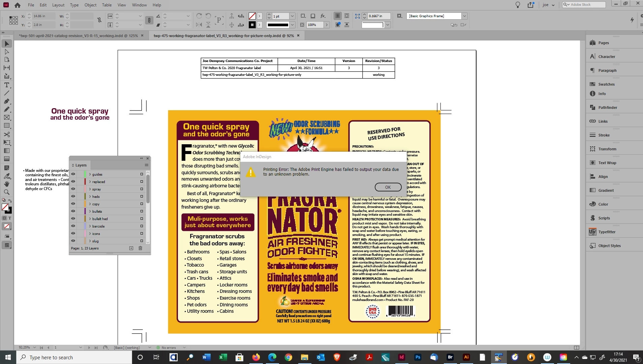Click the stroke color swatch in Control panel
Screen dimensions: 643x364
(252, 25)
